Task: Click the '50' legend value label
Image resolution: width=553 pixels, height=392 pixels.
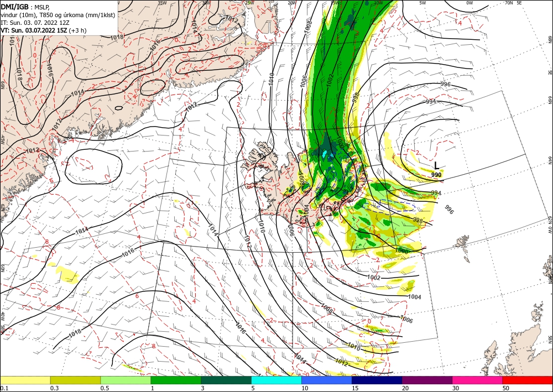Action: click(506, 388)
